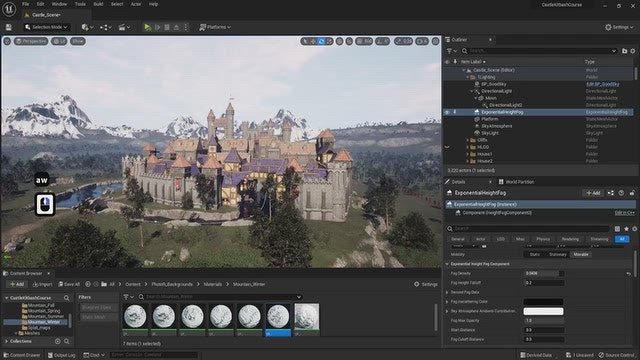
Task: Expand the Cliffs folder in Outliner
Action: [468, 140]
